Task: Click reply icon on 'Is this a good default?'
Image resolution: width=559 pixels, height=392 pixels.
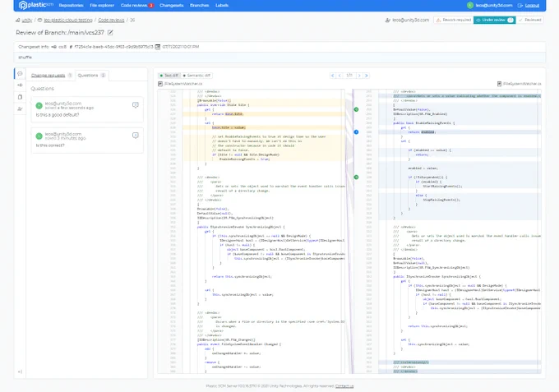Action: click(x=136, y=104)
